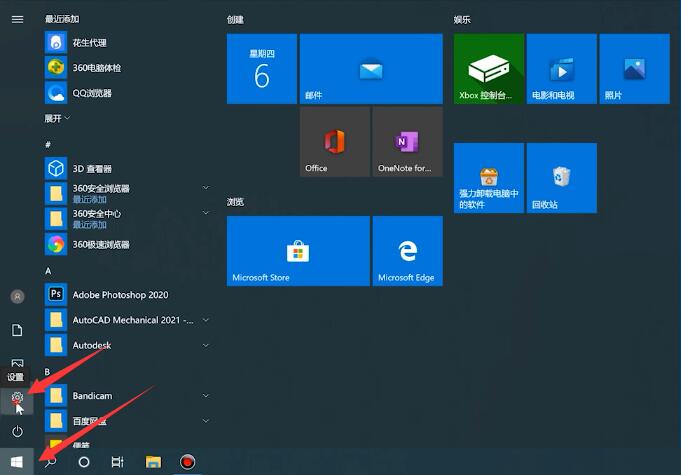Click the 创建 tile group header
681x475 pixels.
(235, 20)
